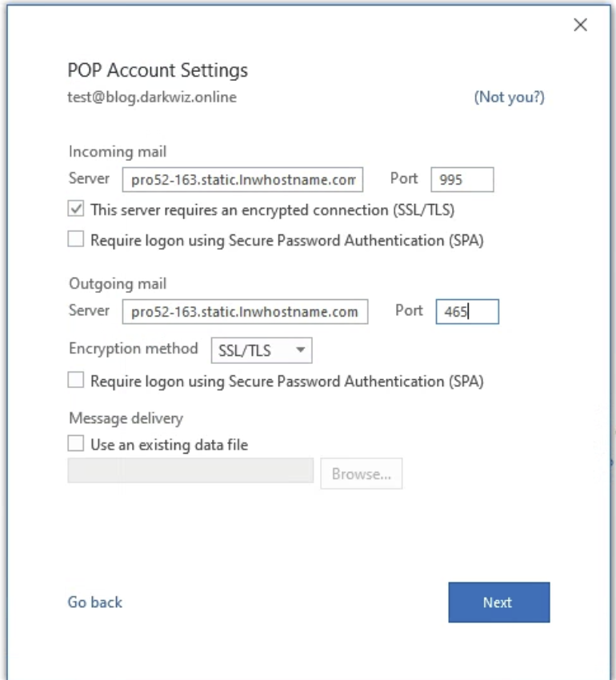
Task: Check "Use an existing data file"
Action: (76, 444)
